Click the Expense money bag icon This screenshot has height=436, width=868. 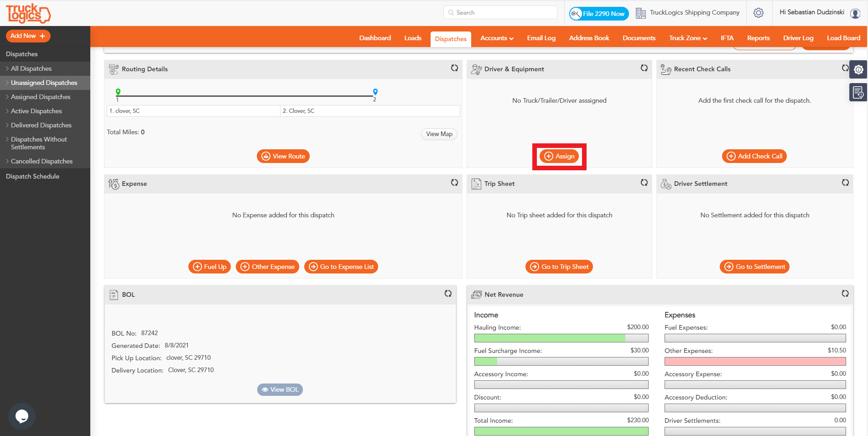114,184
